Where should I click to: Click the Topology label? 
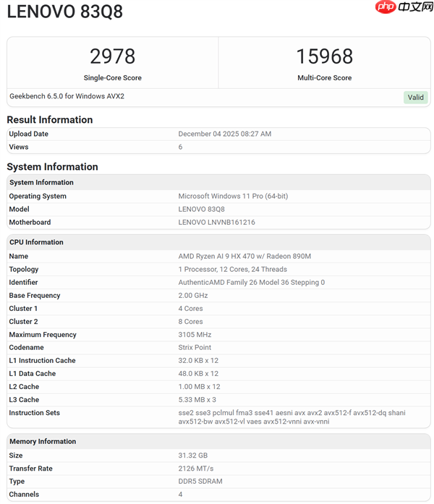point(24,270)
